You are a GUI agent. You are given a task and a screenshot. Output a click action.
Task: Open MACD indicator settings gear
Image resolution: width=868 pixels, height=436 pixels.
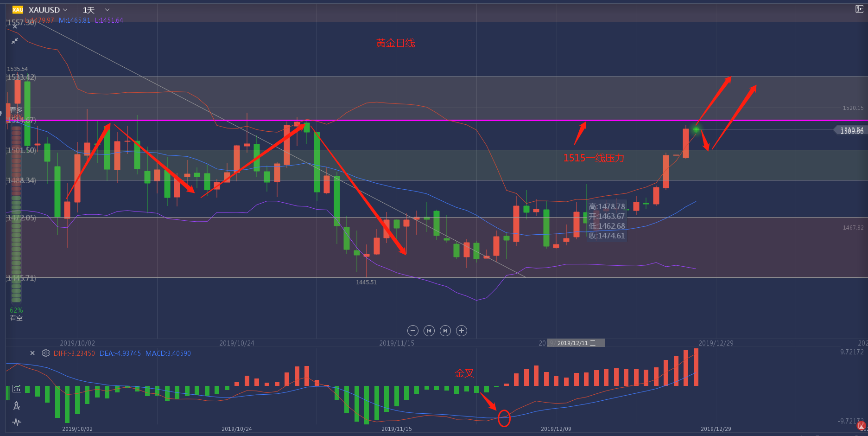coord(45,353)
